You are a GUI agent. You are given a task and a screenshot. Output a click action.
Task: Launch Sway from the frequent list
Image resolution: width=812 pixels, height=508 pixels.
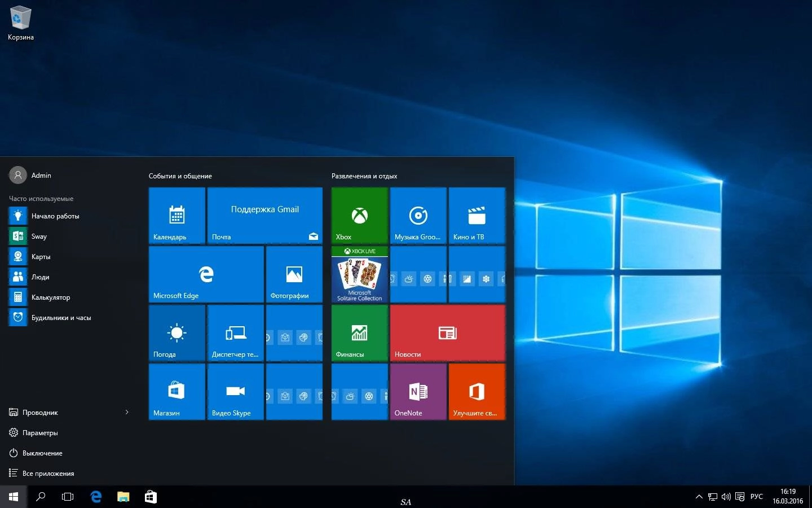[x=70, y=237]
